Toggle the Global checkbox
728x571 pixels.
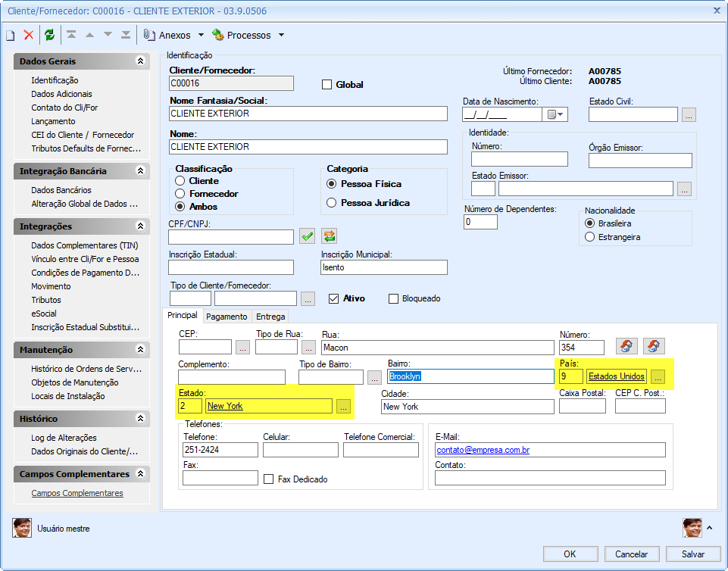(327, 85)
